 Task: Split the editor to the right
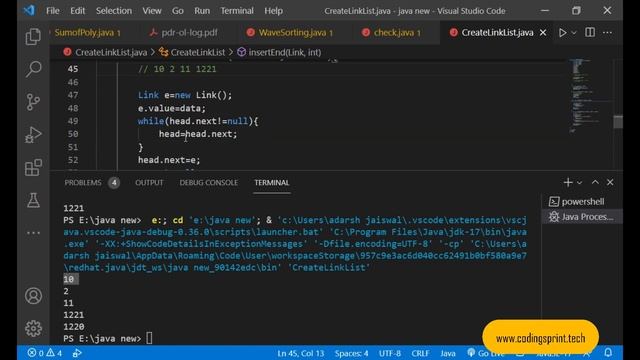click(x=590, y=33)
